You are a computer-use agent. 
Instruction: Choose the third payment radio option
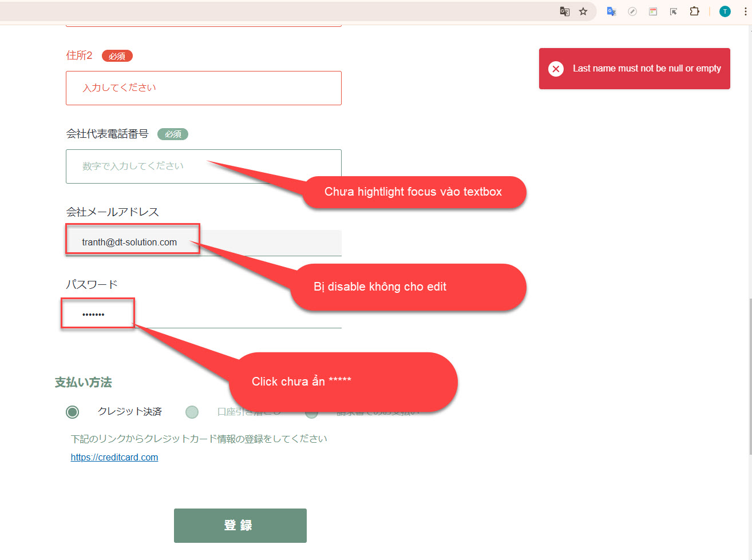(311, 413)
